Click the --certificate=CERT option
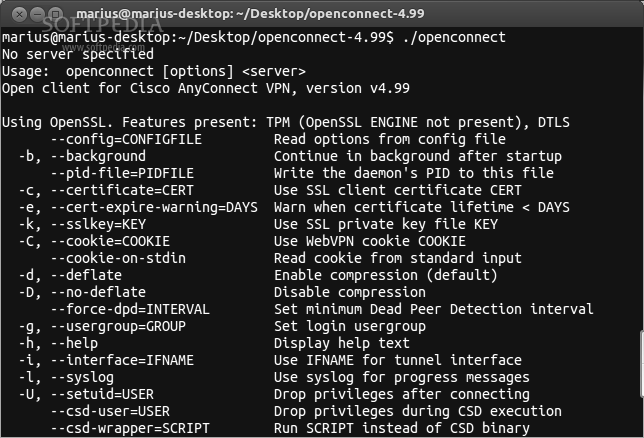This screenshot has width=644, height=438. [x=122, y=190]
